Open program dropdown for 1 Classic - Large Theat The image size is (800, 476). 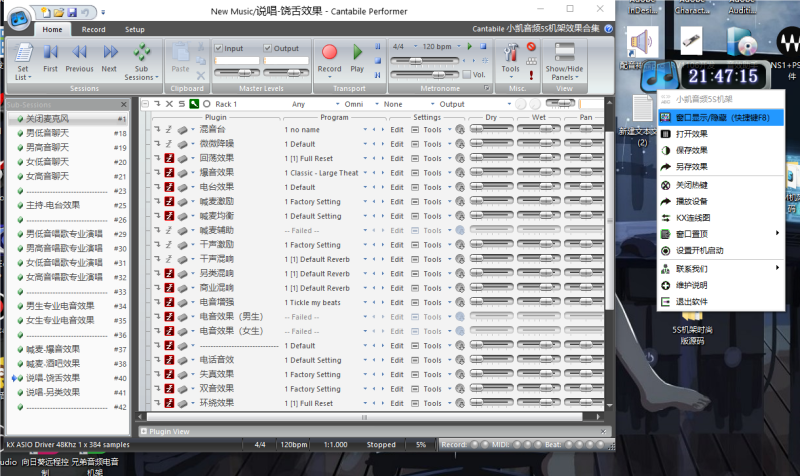tap(365, 173)
